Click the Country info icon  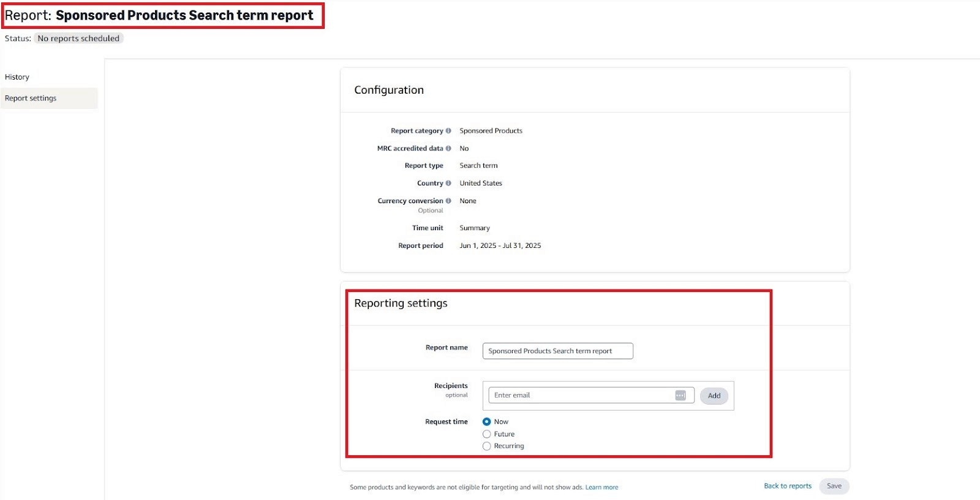448,183
